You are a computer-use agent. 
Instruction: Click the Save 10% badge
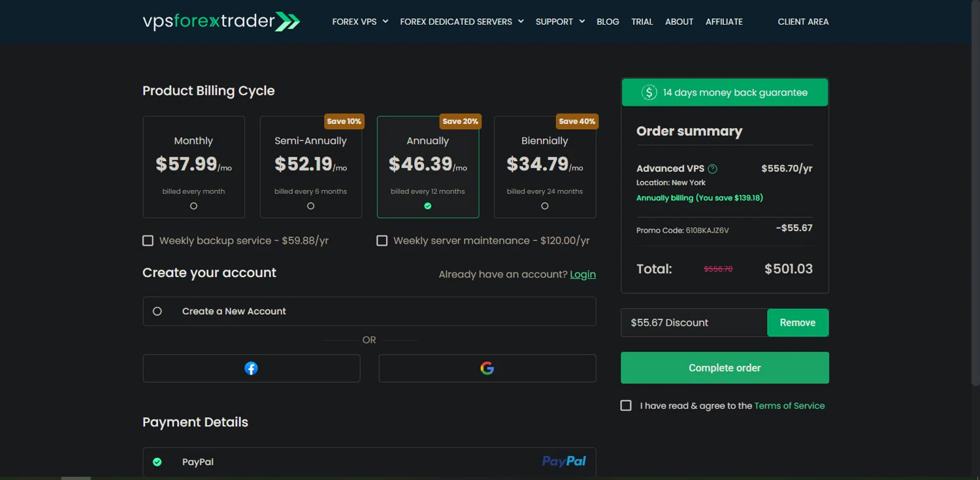(x=344, y=121)
